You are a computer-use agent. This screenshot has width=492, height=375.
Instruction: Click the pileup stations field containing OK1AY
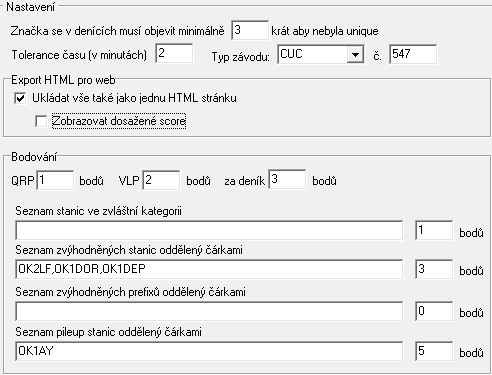[209, 351]
